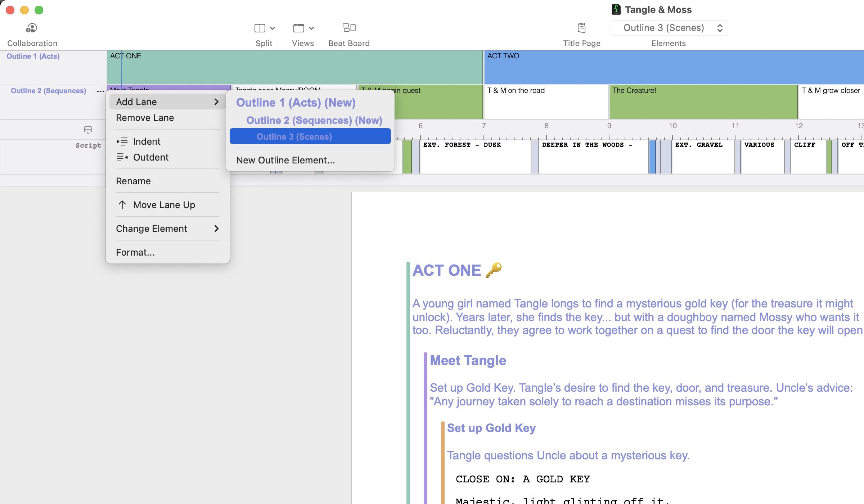This screenshot has width=864, height=504.
Task: Choose New Outline Element... option
Action: [x=285, y=160]
